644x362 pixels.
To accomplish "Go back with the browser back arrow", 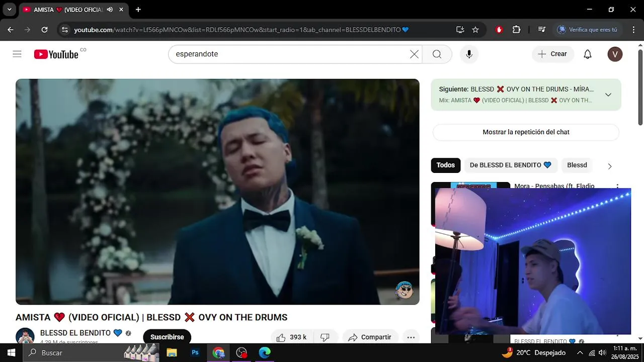I will click(11, 30).
